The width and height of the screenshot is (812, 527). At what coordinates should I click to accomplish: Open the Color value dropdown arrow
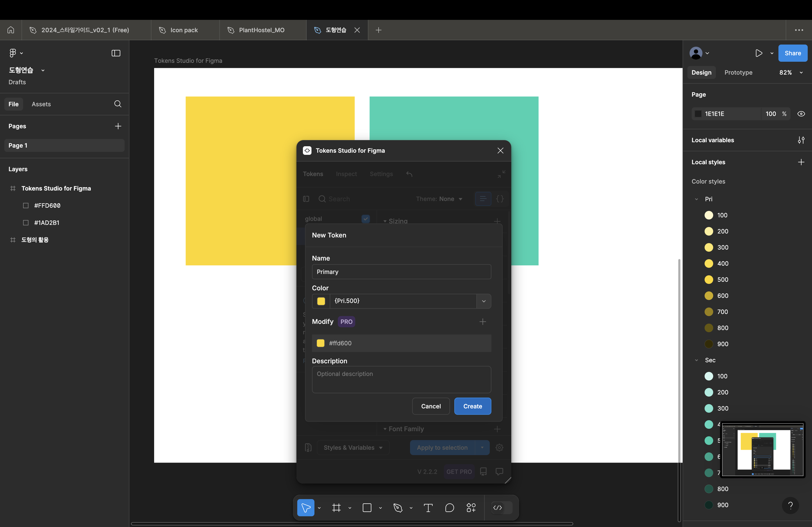tap(483, 301)
